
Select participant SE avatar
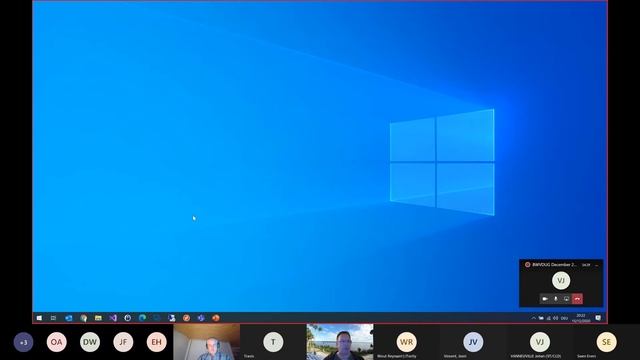coord(607,342)
